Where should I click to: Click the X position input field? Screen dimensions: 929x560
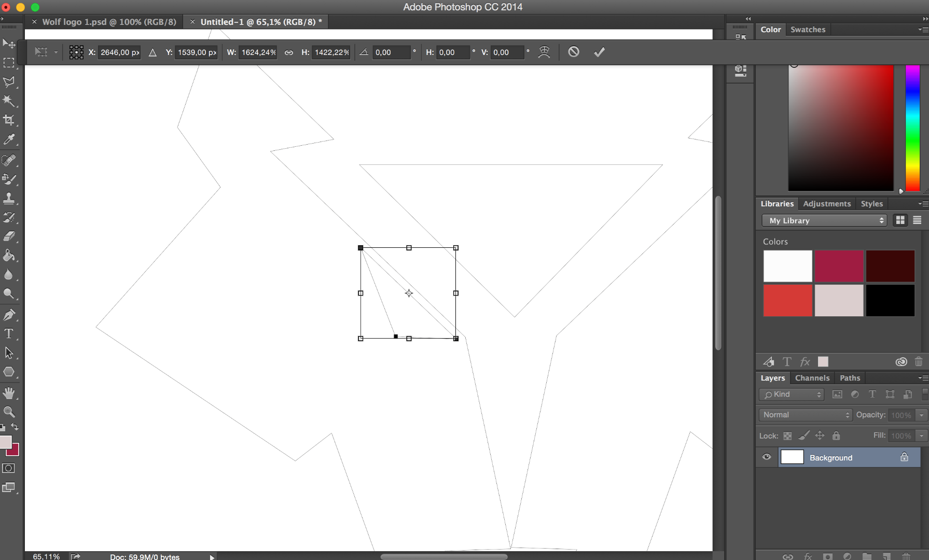pyautogui.click(x=120, y=52)
